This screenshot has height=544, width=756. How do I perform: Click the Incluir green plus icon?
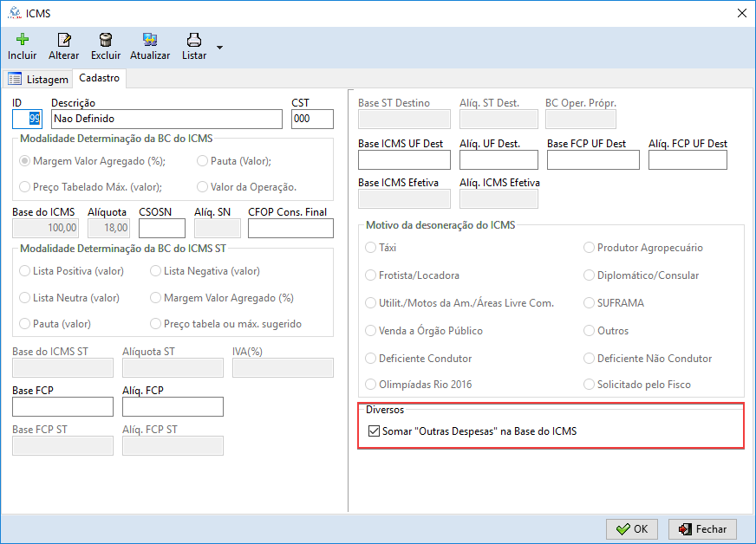(x=23, y=40)
